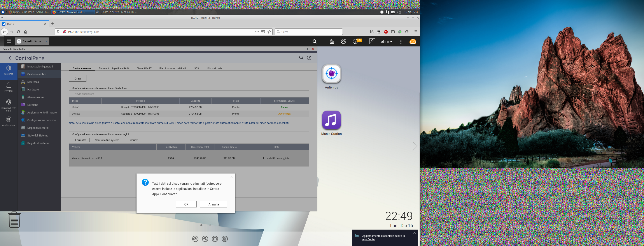Click OK in the confirmation dialog
Viewport: 644px width, 246px height.
point(186,204)
